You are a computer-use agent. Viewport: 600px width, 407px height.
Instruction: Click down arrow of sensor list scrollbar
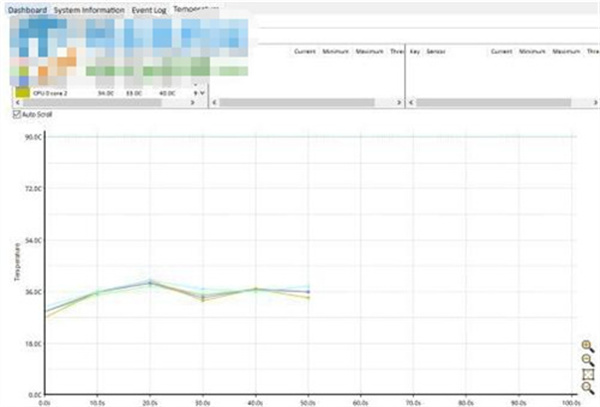(x=202, y=93)
